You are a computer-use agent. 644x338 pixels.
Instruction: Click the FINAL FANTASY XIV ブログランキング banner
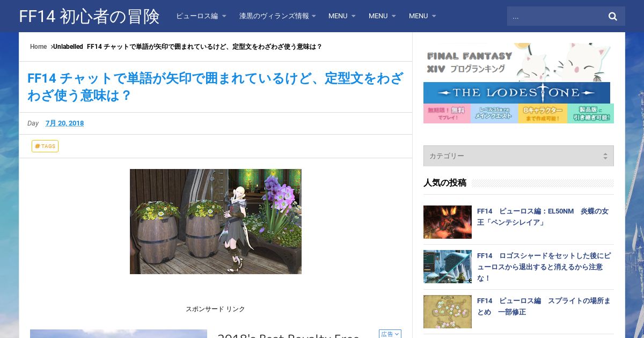[518, 62]
